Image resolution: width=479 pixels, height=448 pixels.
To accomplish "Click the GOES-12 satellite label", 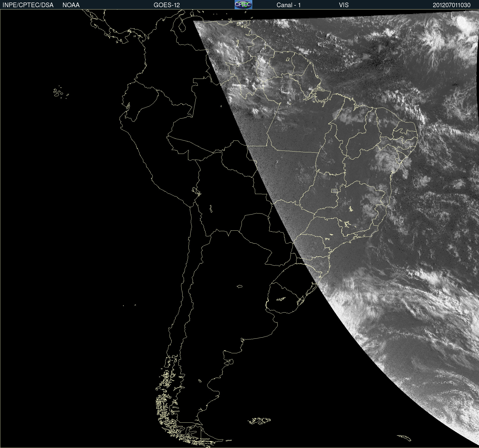I will [167, 5].
